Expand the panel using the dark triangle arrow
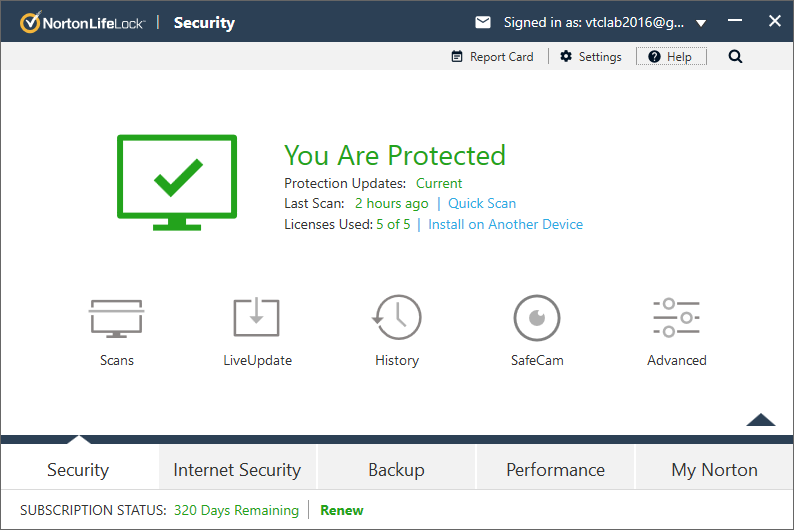The image size is (794, 530). pyautogui.click(x=761, y=420)
